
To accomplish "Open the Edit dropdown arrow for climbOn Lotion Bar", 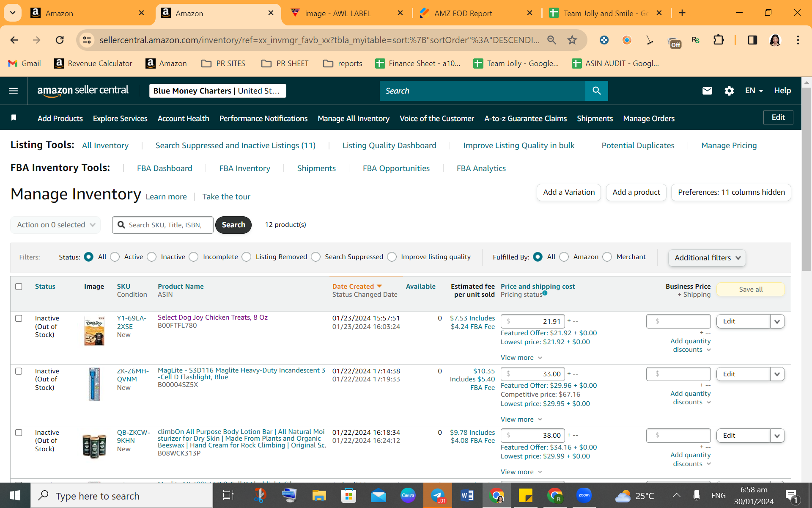I will pos(777,436).
